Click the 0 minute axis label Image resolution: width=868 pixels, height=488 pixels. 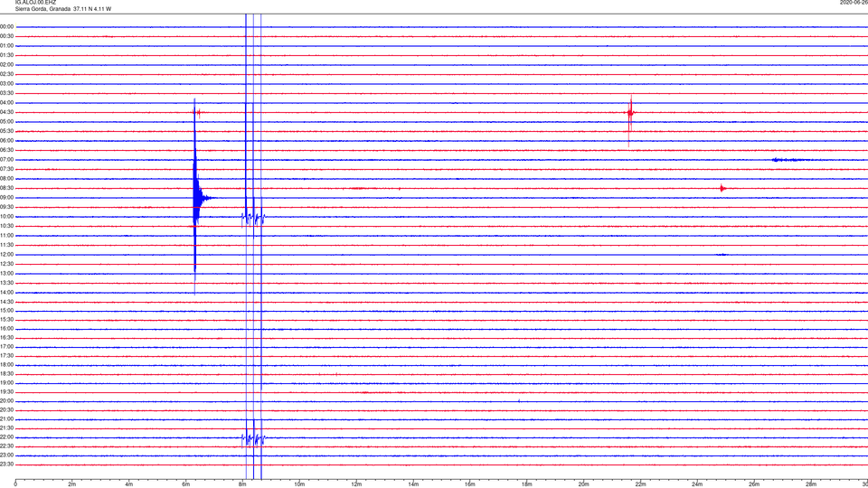pos(15,484)
